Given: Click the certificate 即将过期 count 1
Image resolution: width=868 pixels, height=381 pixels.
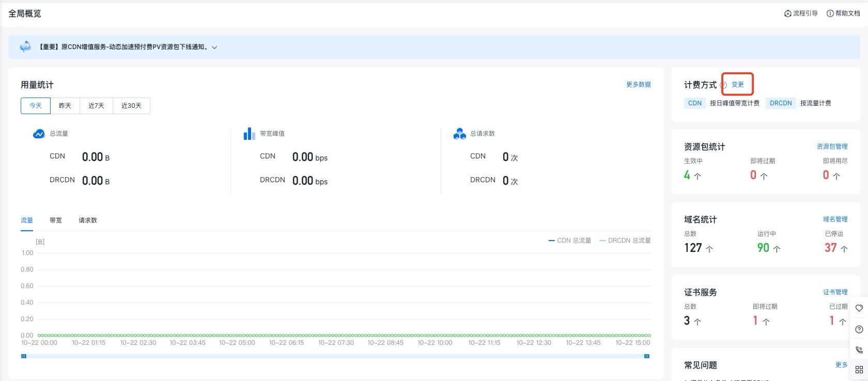Looking at the screenshot, I should tap(755, 321).
